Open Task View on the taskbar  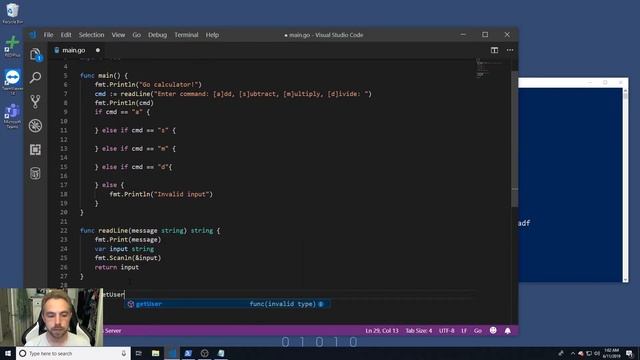[138, 353]
